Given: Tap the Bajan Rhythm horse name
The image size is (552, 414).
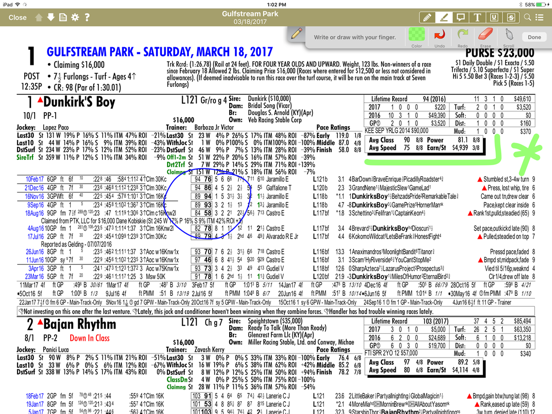Looking at the screenshot, I should (80, 324).
